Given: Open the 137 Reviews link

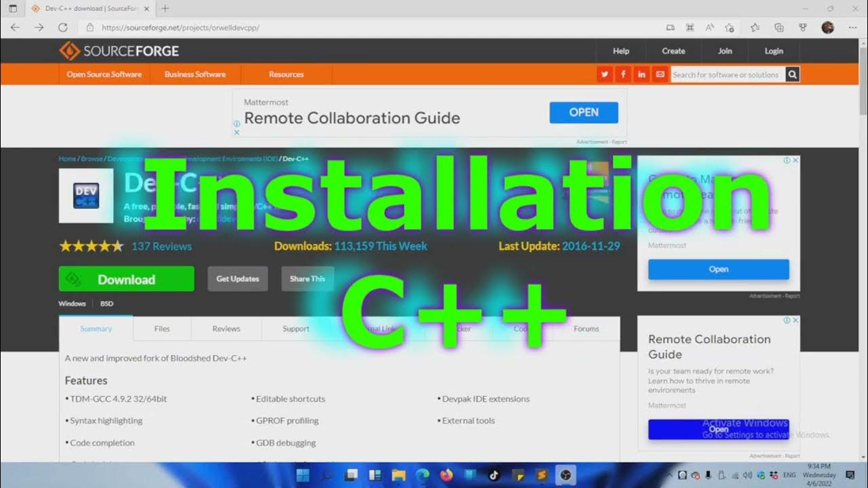Looking at the screenshot, I should click(x=161, y=246).
